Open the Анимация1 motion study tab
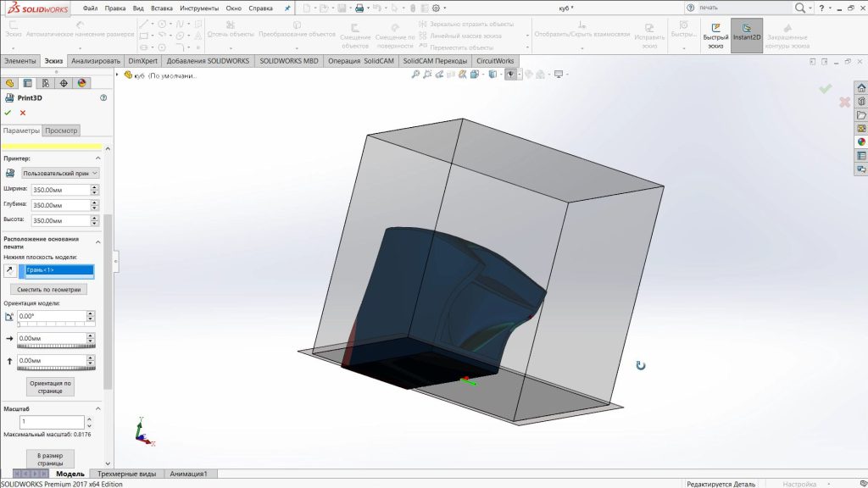 point(188,474)
